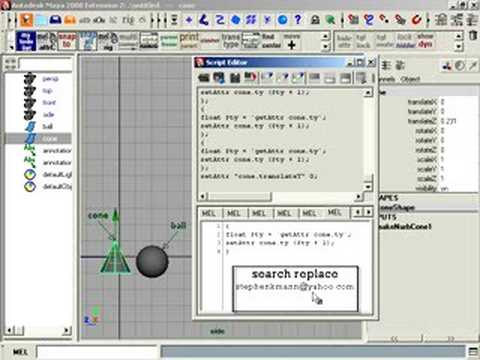Select the last MEL tab in Script Editor
Image resolution: width=480 pixels, height=360 pixels.
[335, 212]
